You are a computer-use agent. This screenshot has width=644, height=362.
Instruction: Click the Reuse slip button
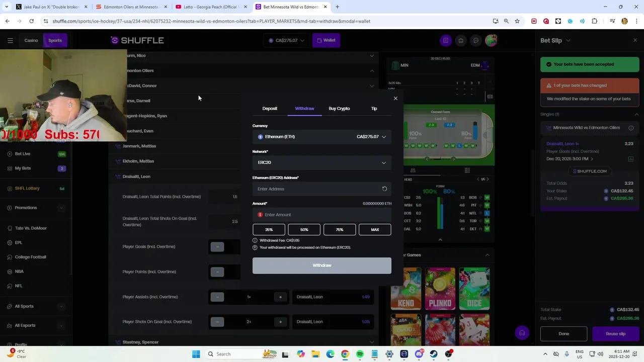tap(615, 334)
